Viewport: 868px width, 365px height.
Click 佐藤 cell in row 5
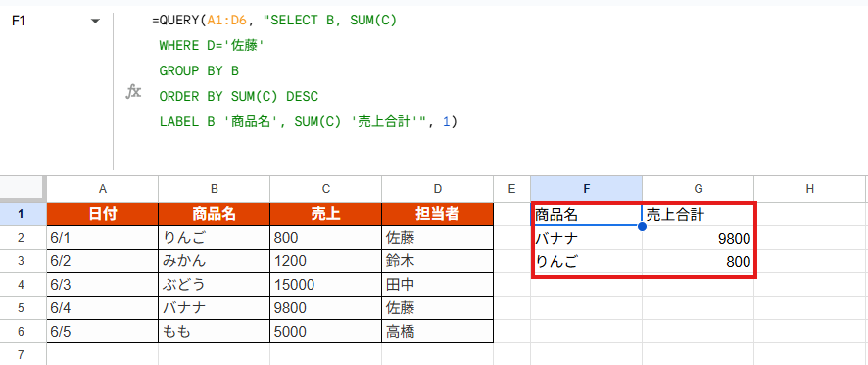(437, 307)
